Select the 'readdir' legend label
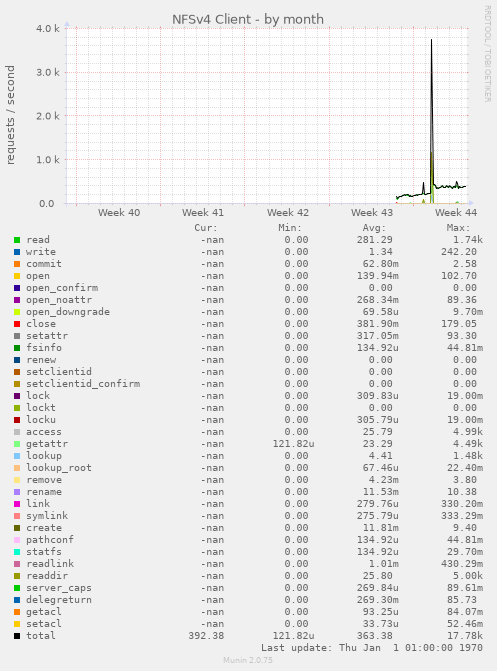Image resolution: width=497 pixels, height=671 pixels. coord(47,576)
